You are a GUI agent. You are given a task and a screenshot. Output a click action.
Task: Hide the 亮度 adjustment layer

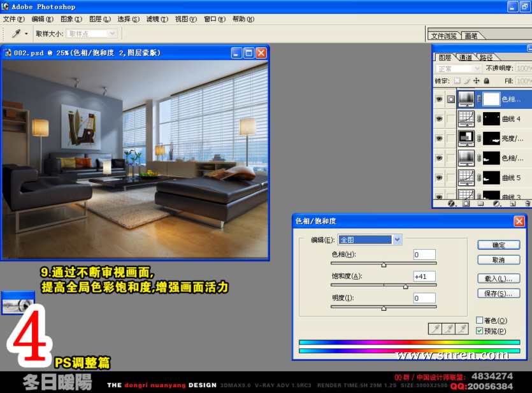(x=440, y=138)
